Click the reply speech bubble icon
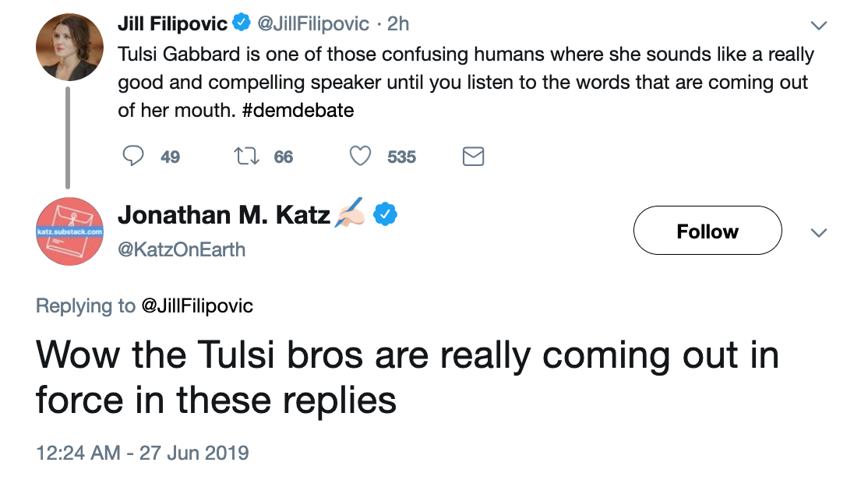868x480 pixels. tap(133, 156)
